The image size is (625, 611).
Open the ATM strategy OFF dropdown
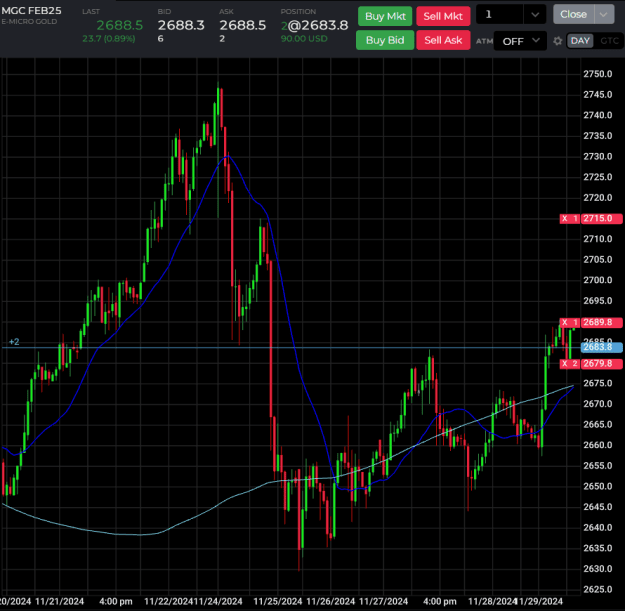point(520,41)
